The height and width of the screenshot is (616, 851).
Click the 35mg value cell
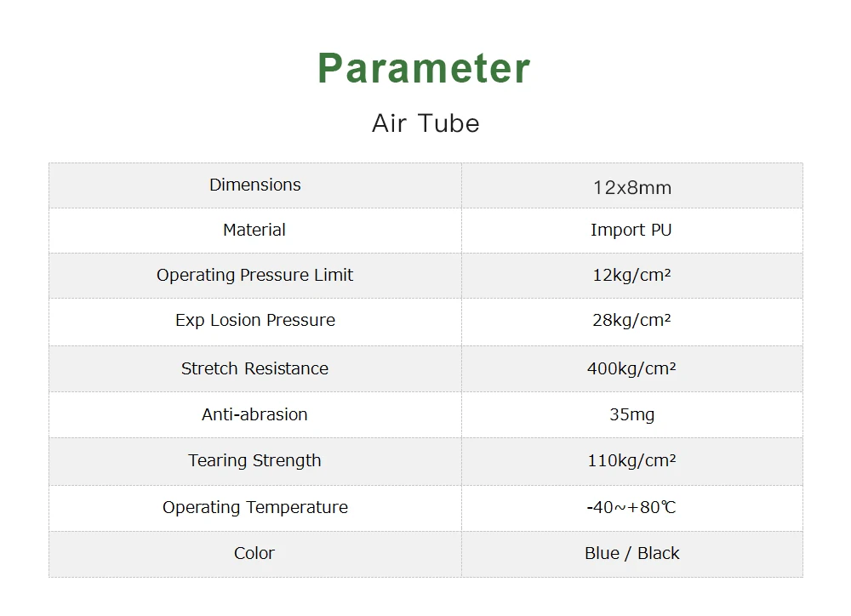point(631,414)
